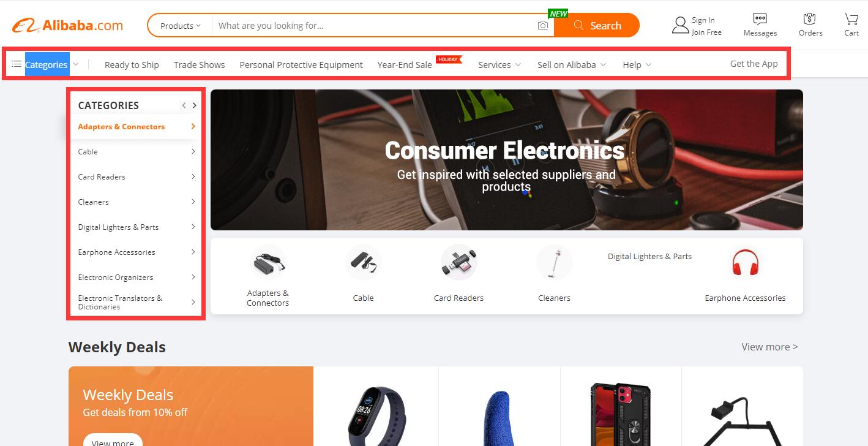Click the search input field

[x=375, y=26]
